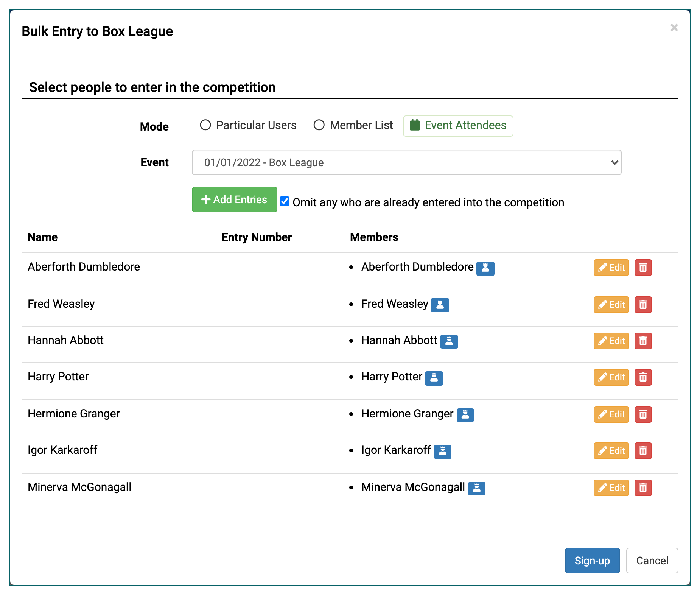Uncheck Omit already entered people checkbox
The height and width of the screenshot is (595, 700).
(x=285, y=202)
